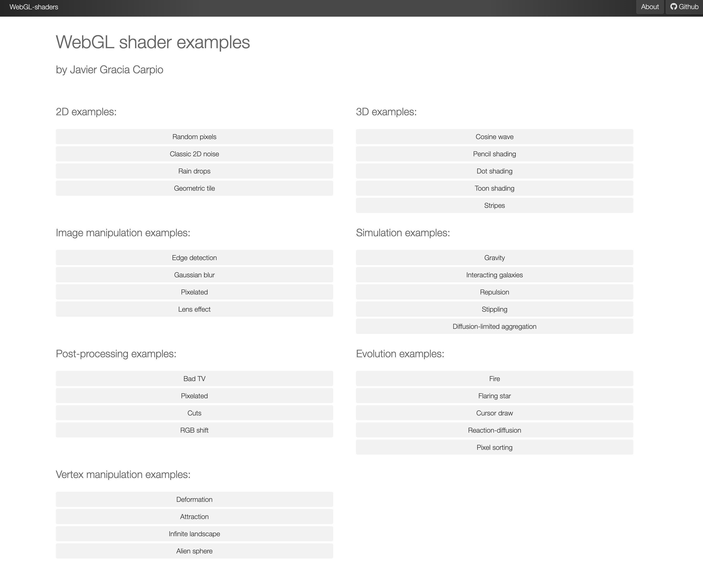The image size is (703, 588).
Task: Click the Evolution examples heading
Action: coord(400,354)
